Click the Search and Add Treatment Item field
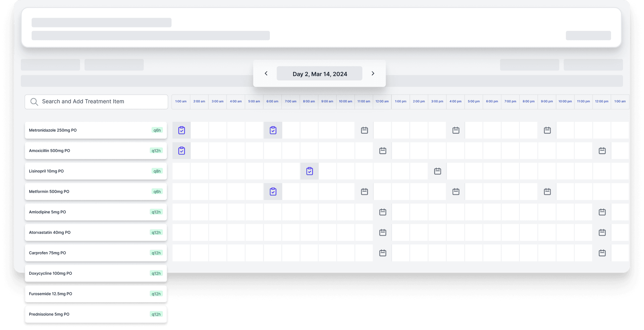Image resolution: width=644 pixels, height=330 pixels. point(96,102)
